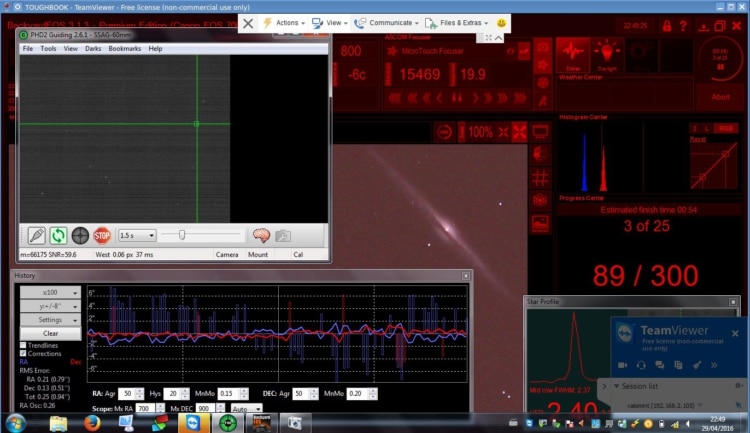Click the Abort button in BackyardEOS

pyautogui.click(x=720, y=97)
